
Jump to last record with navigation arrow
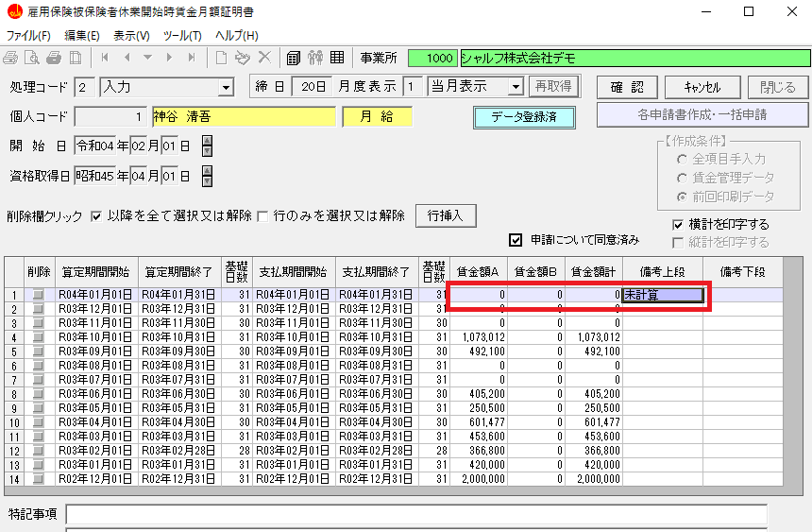click(x=191, y=58)
